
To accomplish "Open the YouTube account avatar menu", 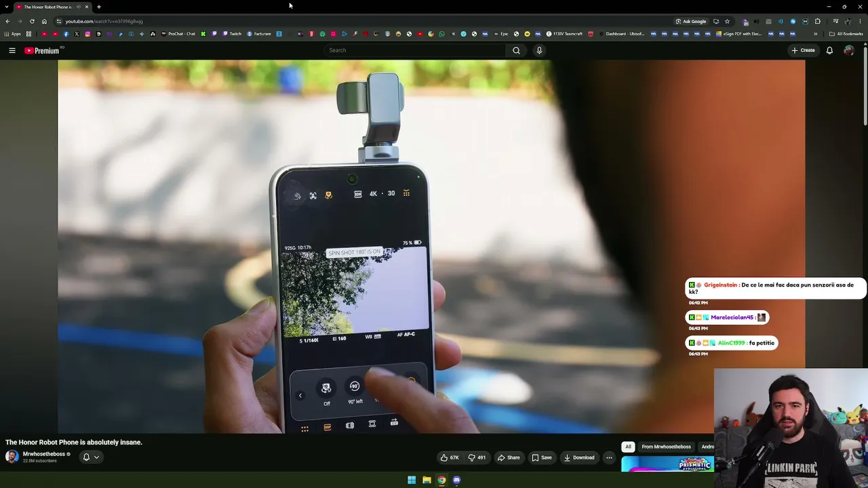I will pyautogui.click(x=848, y=50).
